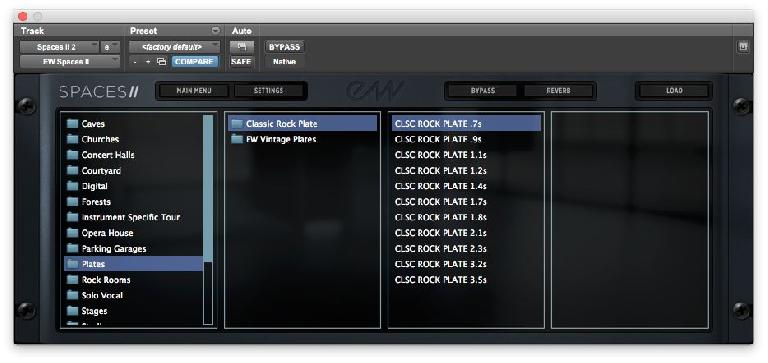Click the preset copy settings icon beside Compare

(162, 62)
